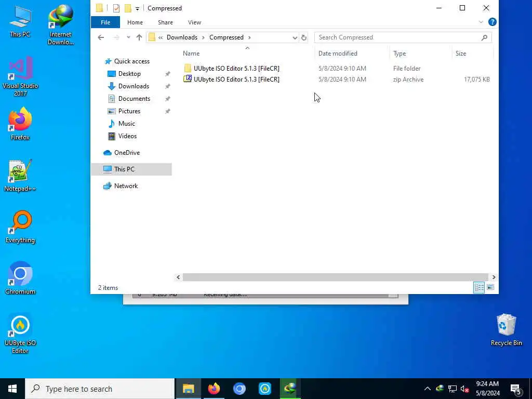Viewport: 532px width, 399px height.
Task: Open Internet Download Manager desktop shortcut
Action: point(61,24)
